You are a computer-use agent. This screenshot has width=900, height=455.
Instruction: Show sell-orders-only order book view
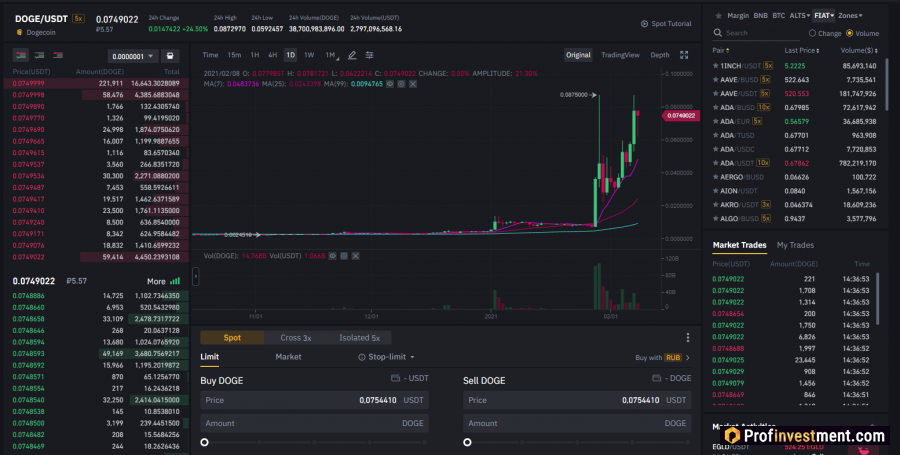click(58, 56)
